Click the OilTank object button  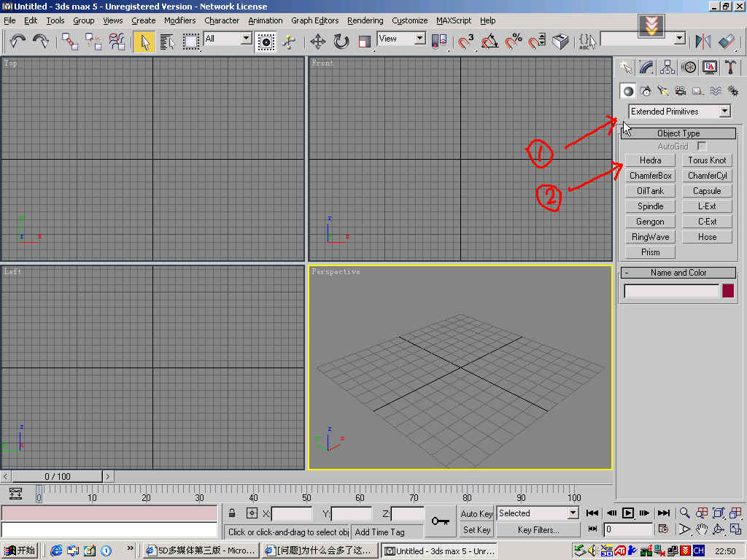click(650, 191)
